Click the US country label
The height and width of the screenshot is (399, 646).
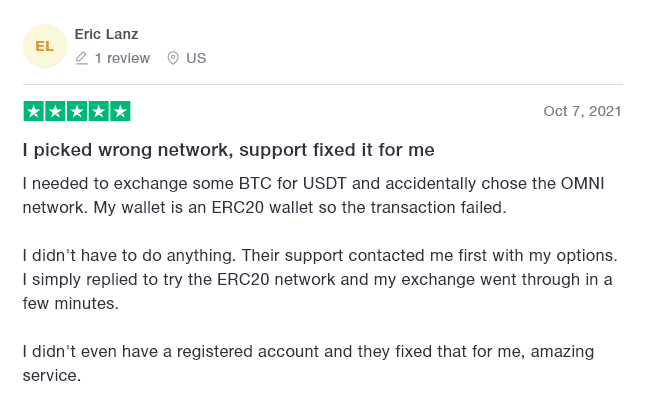196,58
